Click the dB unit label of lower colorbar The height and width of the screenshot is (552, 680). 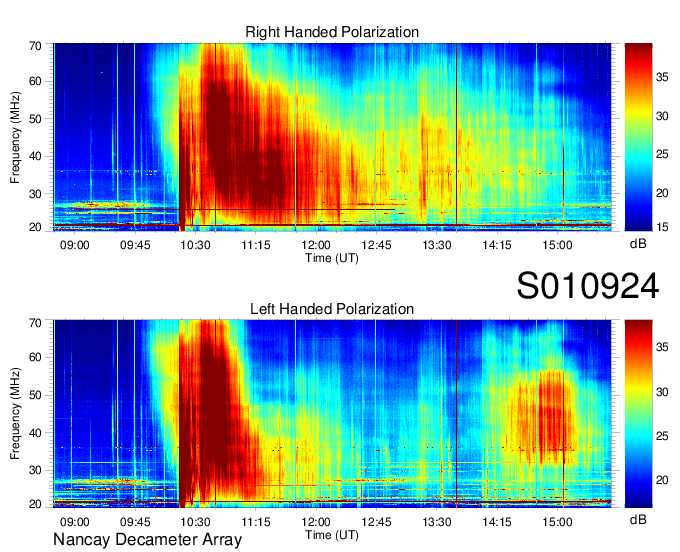pyautogui.click(x=638, y=519)
